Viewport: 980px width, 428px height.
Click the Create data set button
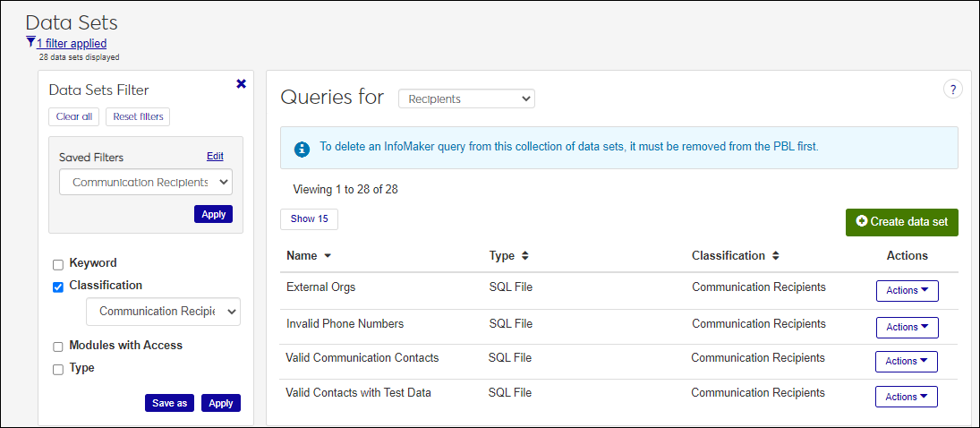(901, 222)
